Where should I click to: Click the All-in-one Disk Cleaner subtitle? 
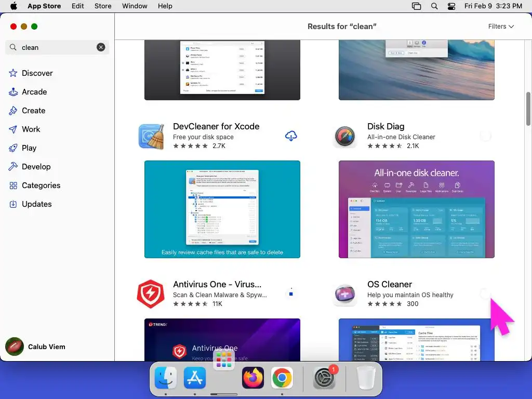click(401, 137)
